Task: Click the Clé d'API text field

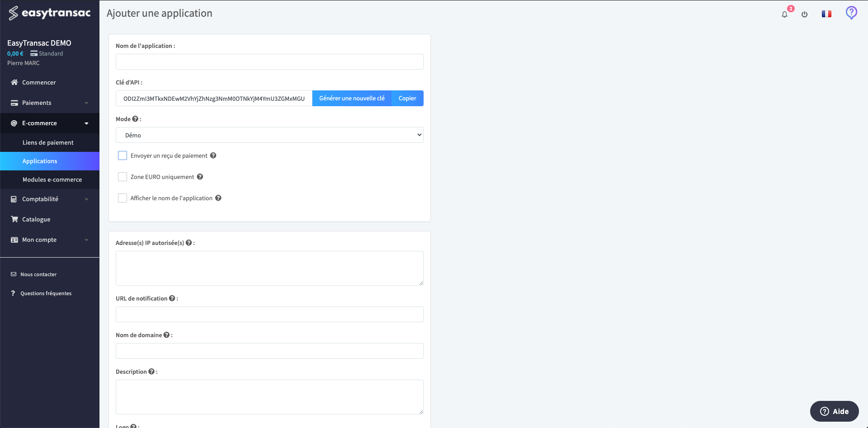Action: point(214,98)
